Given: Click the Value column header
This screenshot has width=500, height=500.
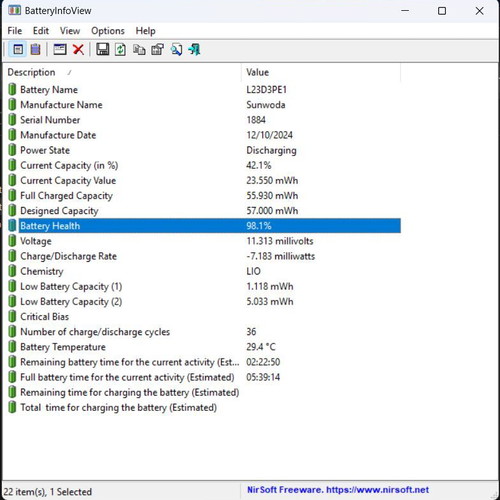Looking at the screenshot, I should [321, 72].
